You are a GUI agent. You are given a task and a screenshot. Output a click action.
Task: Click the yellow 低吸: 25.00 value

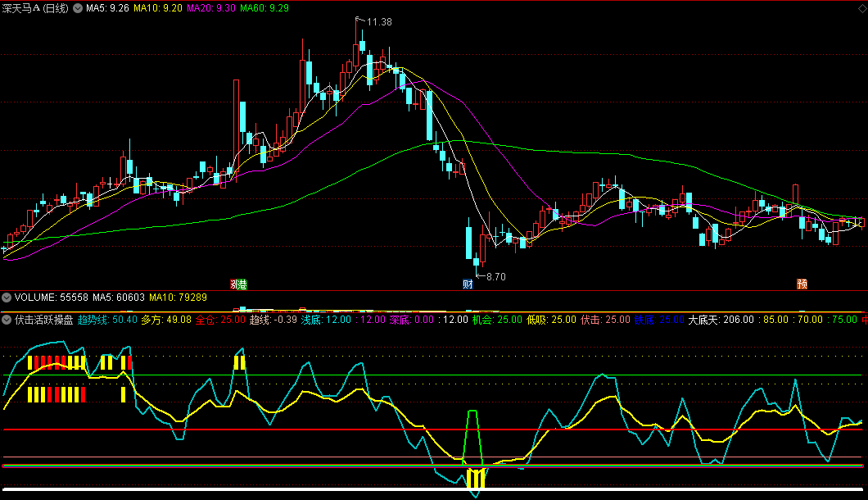click(551, 320)
